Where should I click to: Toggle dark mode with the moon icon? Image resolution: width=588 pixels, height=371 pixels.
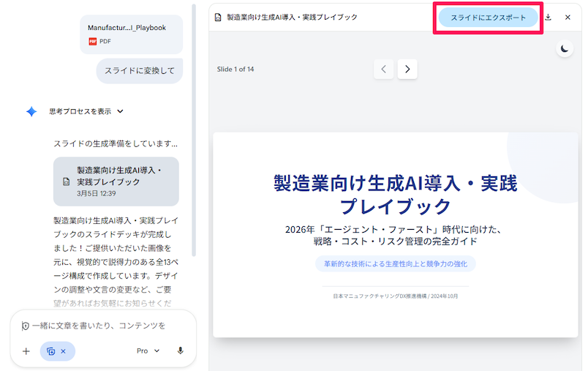pyautogui.click(x=565, y=49)
